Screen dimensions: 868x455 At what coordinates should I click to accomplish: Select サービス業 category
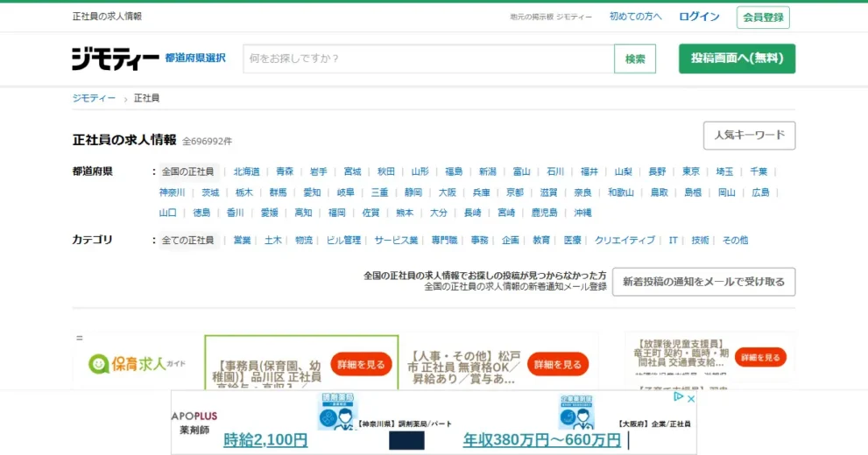point(396,241)
